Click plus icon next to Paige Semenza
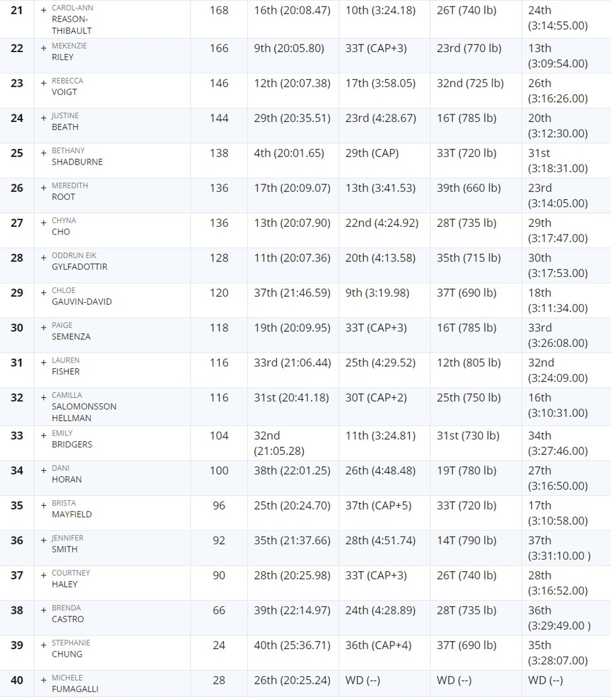 tap(43, 327)
